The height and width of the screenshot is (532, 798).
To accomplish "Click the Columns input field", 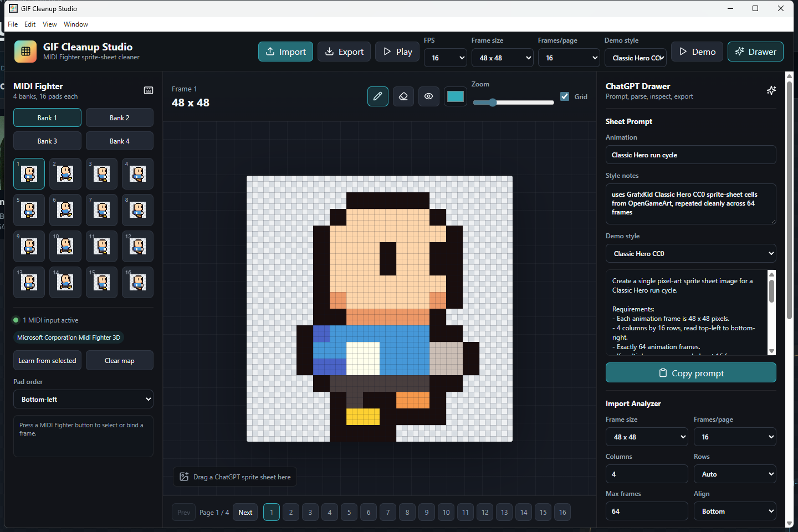I will coord(647,474).
